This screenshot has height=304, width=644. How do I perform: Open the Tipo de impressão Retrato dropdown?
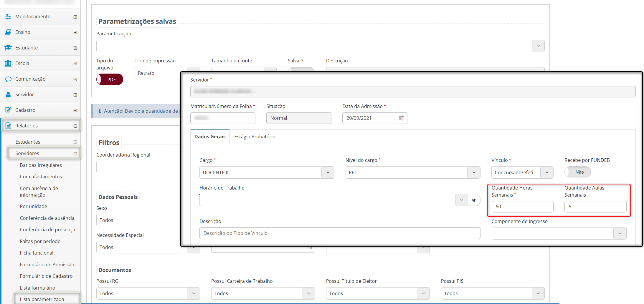[157, 73]
